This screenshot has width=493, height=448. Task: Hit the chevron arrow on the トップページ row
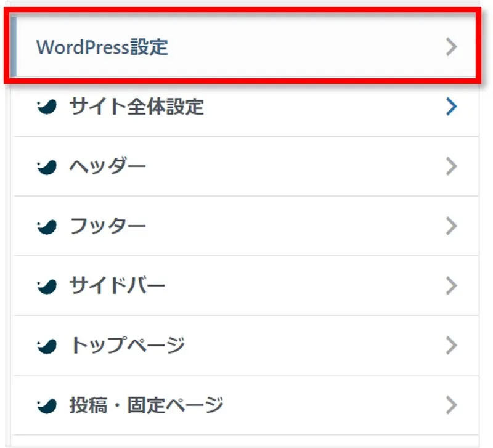pyautogui.click(x=452, y=346)
